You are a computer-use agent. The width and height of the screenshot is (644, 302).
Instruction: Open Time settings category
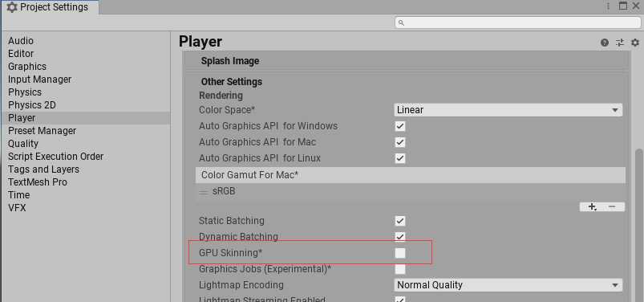(18, 194)
